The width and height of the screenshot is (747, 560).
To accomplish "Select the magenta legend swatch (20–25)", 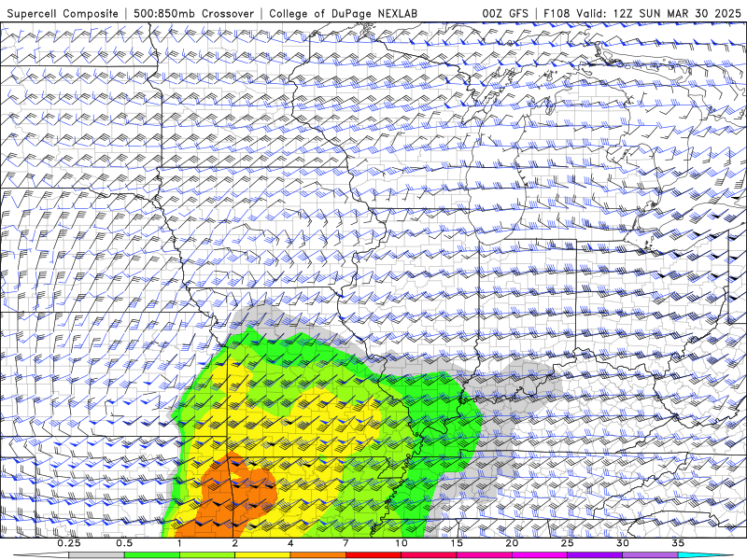I will 540,555.
